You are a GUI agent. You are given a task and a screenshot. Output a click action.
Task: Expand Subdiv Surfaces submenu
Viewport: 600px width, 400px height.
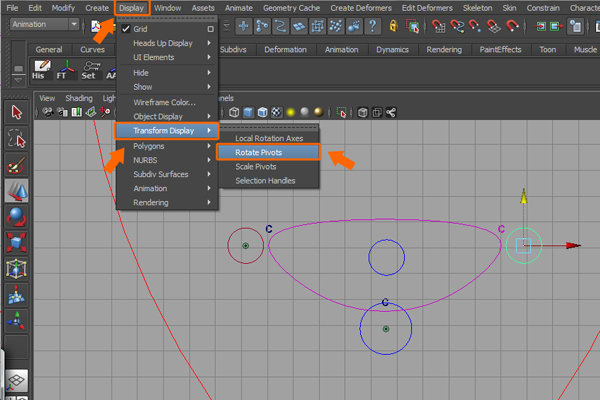pyautogui.click(x=167, y=174)
